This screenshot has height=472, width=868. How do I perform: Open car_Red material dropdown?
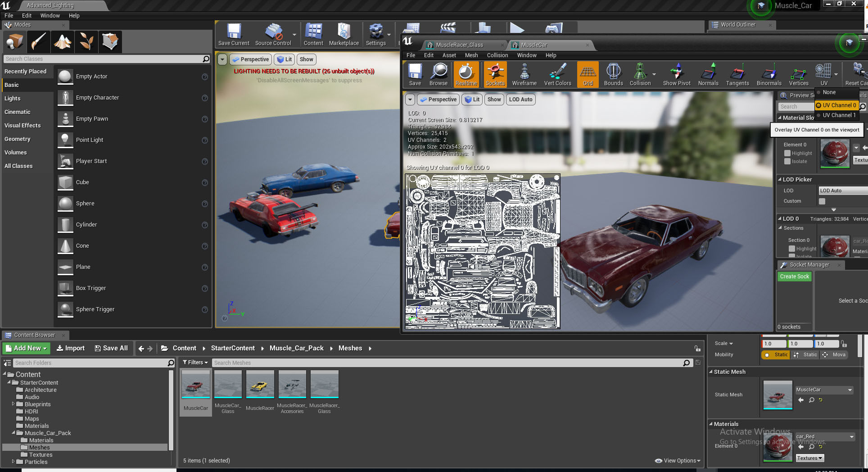pyautogui.click(x=824, y=436)
